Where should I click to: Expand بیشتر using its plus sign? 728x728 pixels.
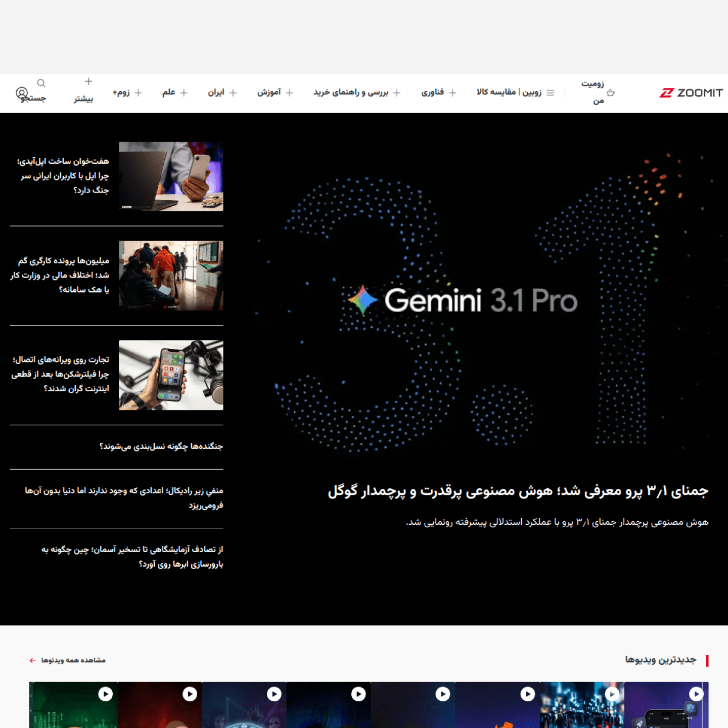click(x=88, y=81)
